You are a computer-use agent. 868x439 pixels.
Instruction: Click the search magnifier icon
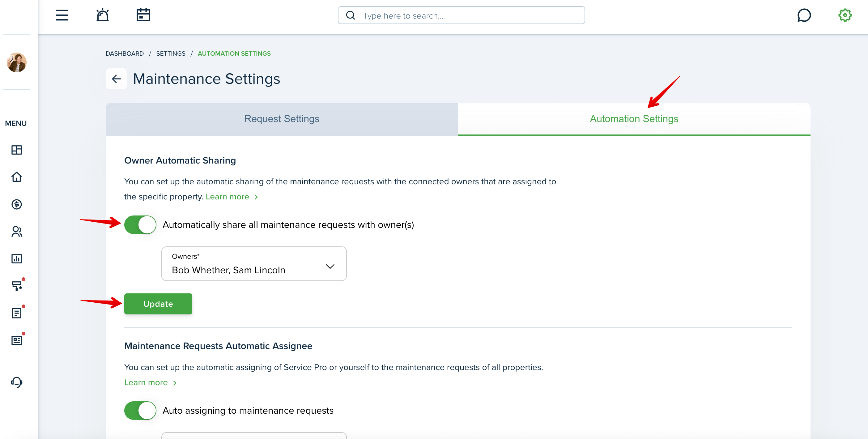(351, 15)
